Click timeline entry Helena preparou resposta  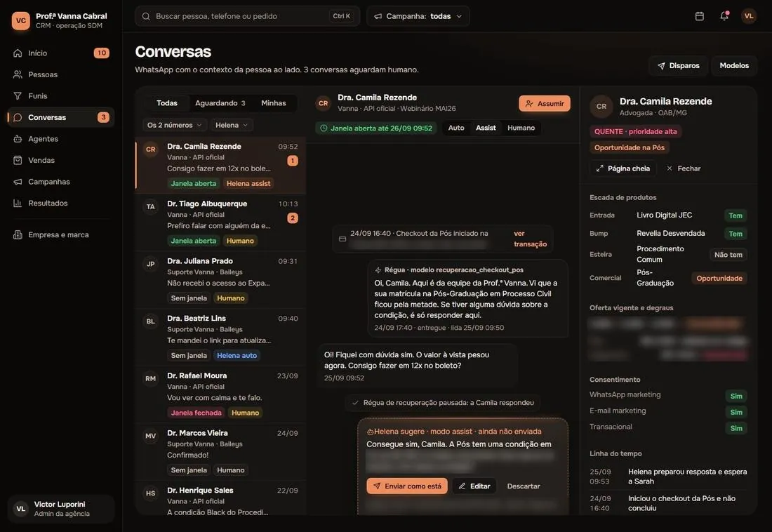[x=669, y=477]
